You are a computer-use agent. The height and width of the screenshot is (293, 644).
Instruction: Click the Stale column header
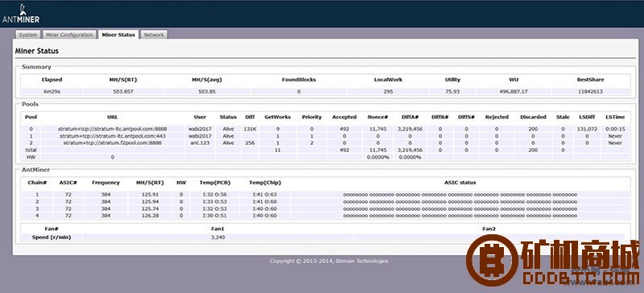563,117
